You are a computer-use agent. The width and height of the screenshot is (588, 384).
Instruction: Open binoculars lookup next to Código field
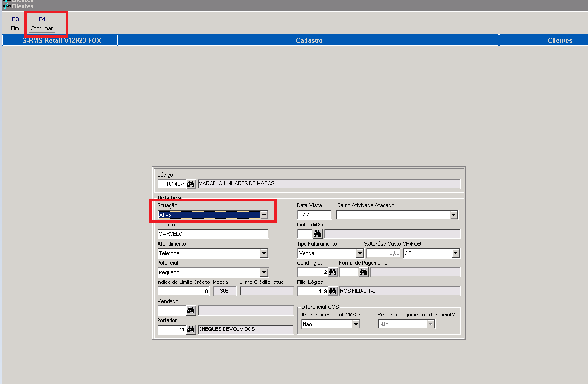coord(191,184)
